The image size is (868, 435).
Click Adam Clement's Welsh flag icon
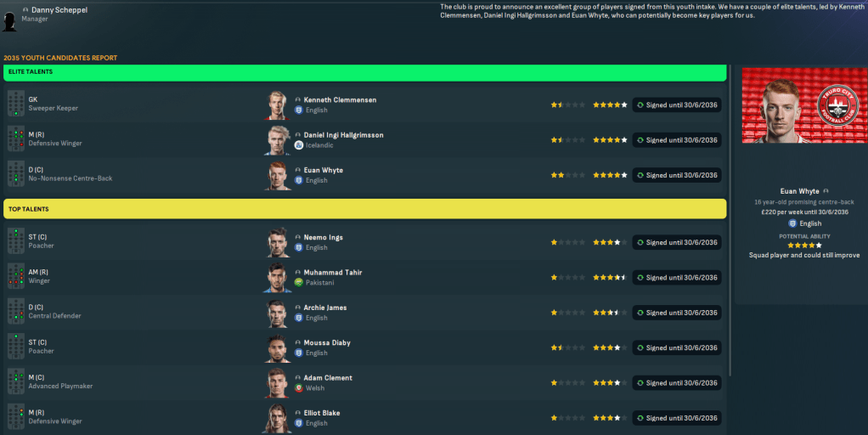coord(299,388)
